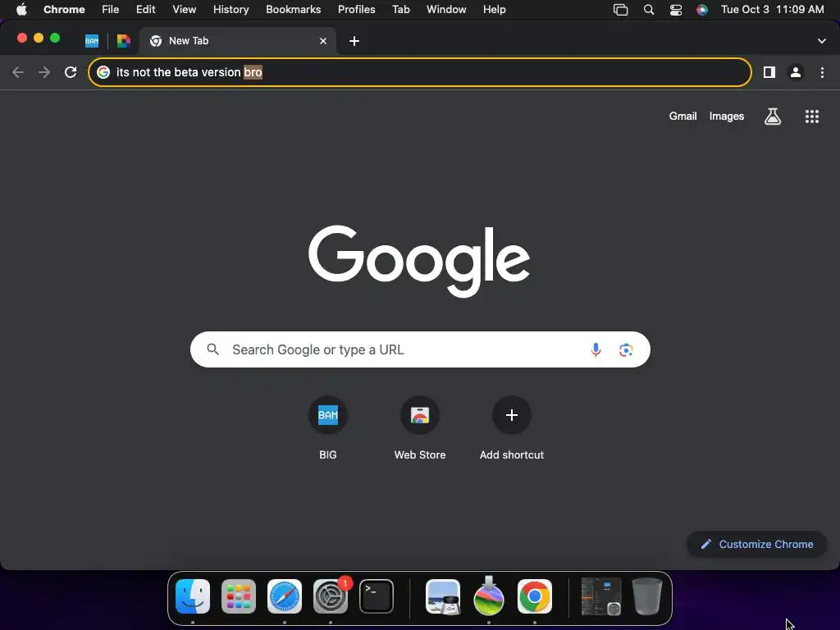Open Finder from the Dock
The height and width of the screenshot is (630, 840).
tap(193, 596)
